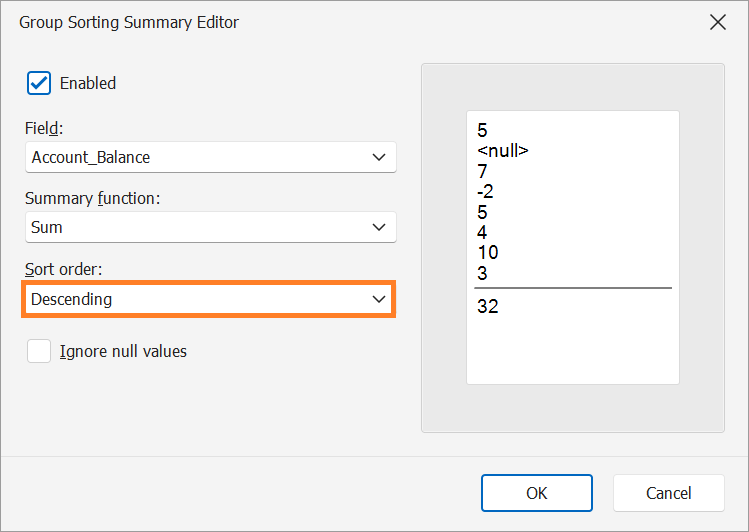Open the Sort order dropdown arrow
Image resolution: width=749 pixels, height=532 pixels.
[379, 299]
